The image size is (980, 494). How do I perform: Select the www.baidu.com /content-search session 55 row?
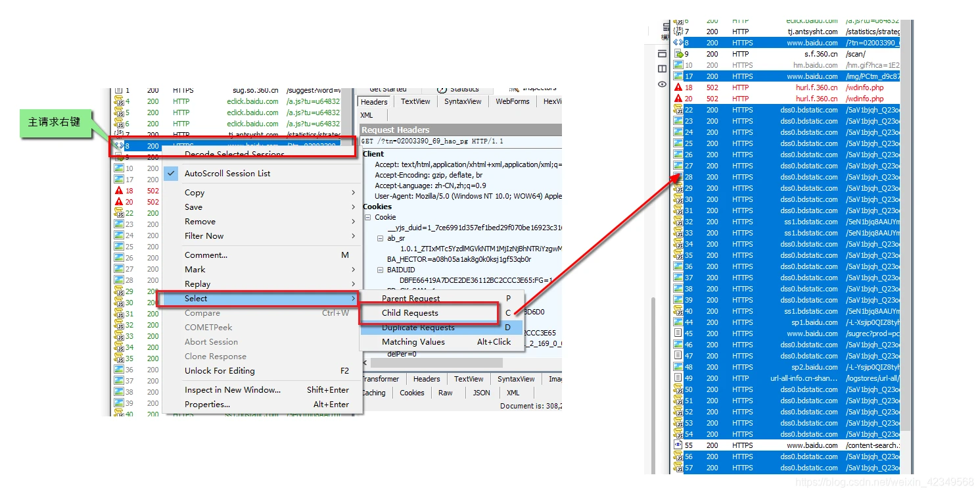pos(787,445)
